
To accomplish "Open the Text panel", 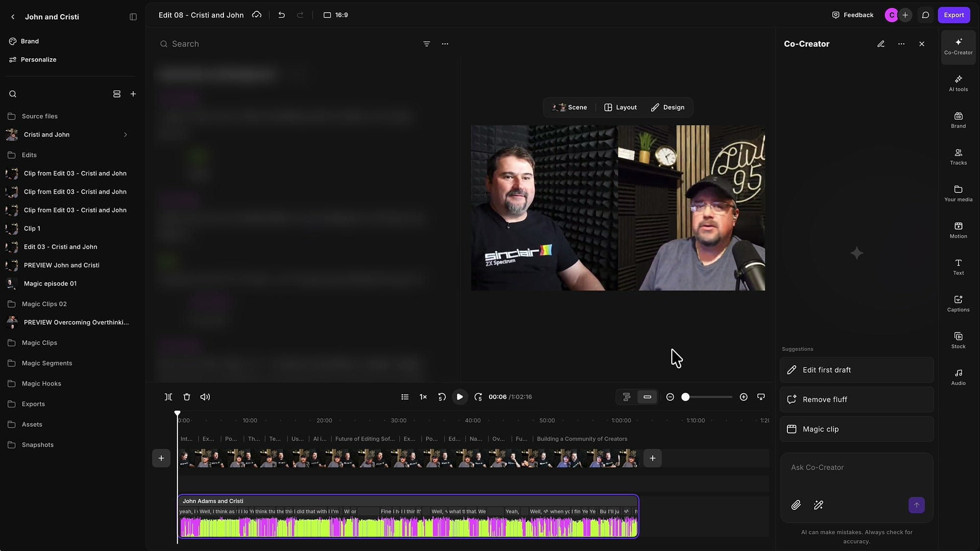I will pyautogui.click(x=958, y=267).
